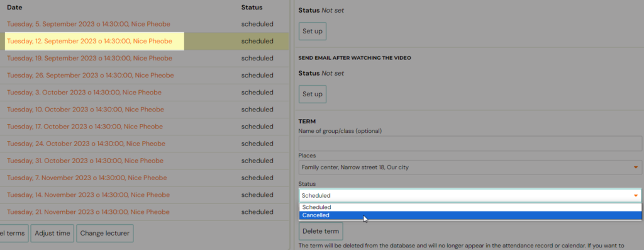Click Send email after watching the video heading
644x250 pixels.
click(x=355, y=58)
